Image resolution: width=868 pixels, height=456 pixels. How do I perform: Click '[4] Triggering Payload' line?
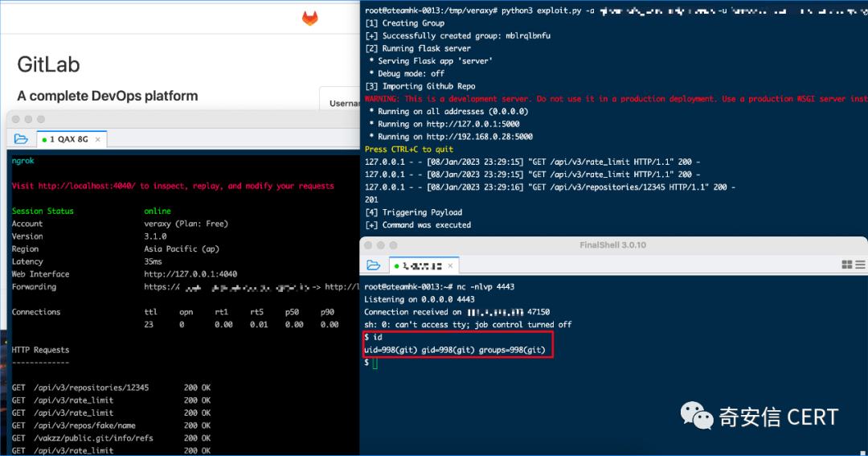coord(414,213)
